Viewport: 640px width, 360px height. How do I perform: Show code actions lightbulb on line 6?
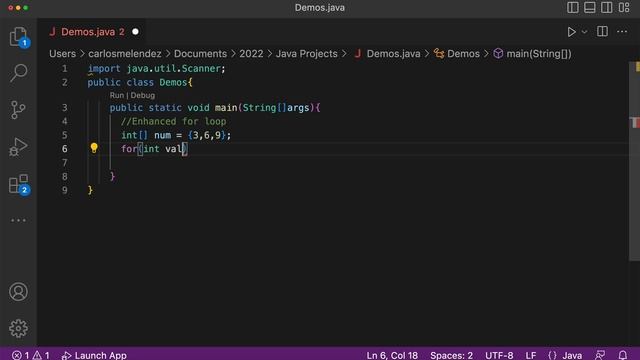[94, 148]
